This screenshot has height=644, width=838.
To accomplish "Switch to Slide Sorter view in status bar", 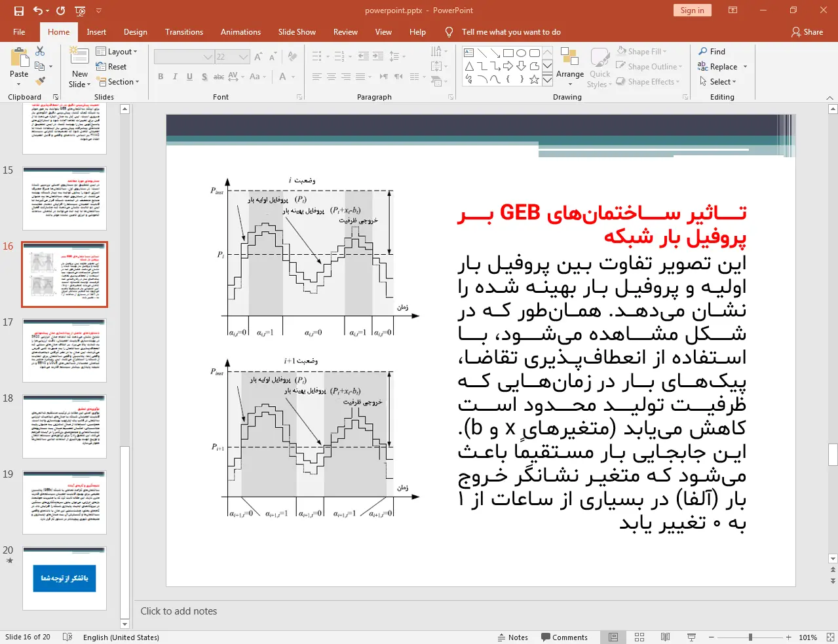I will click(x=639, y=637).
